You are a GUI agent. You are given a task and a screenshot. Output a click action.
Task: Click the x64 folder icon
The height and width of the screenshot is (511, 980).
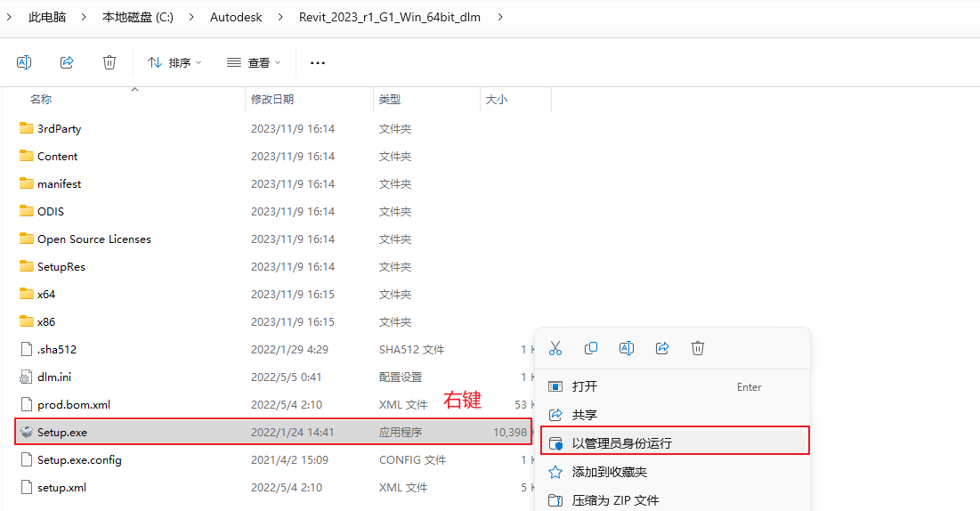tap(26, 294)
